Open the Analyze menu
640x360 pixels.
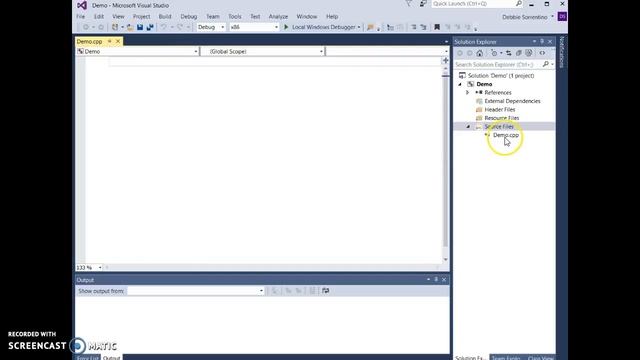point(278,17)
